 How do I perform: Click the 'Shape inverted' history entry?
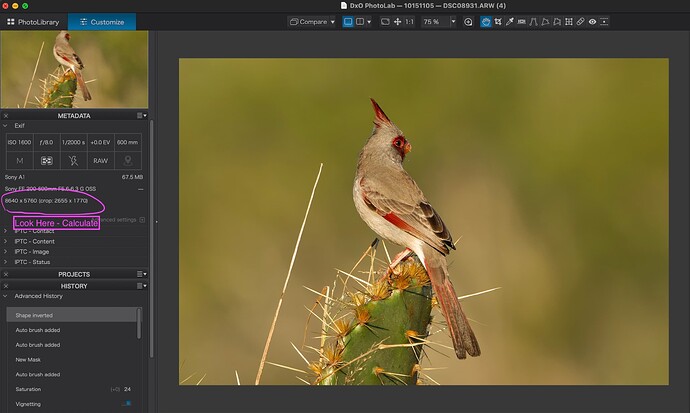tap(34, 315)
